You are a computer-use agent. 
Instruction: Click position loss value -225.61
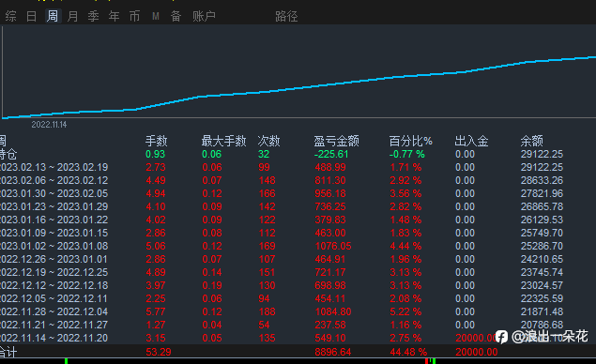pyautogui.click(x=331, y=154)
